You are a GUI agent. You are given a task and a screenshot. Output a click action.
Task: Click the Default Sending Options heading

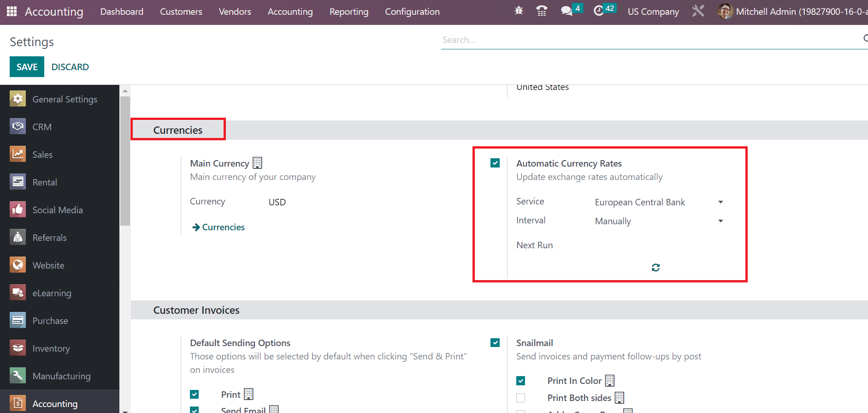pyautogui.click(x=240, y=343)
